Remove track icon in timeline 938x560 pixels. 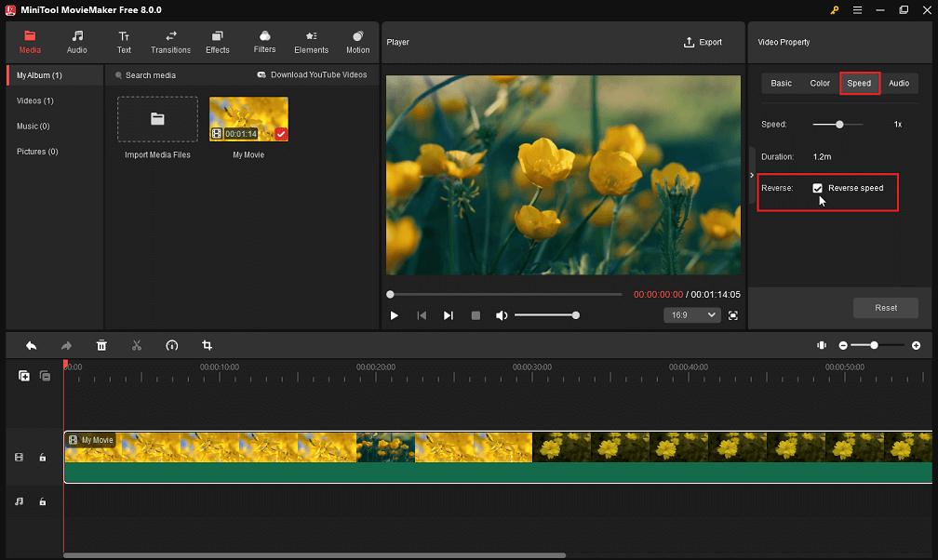coord(45,376)
